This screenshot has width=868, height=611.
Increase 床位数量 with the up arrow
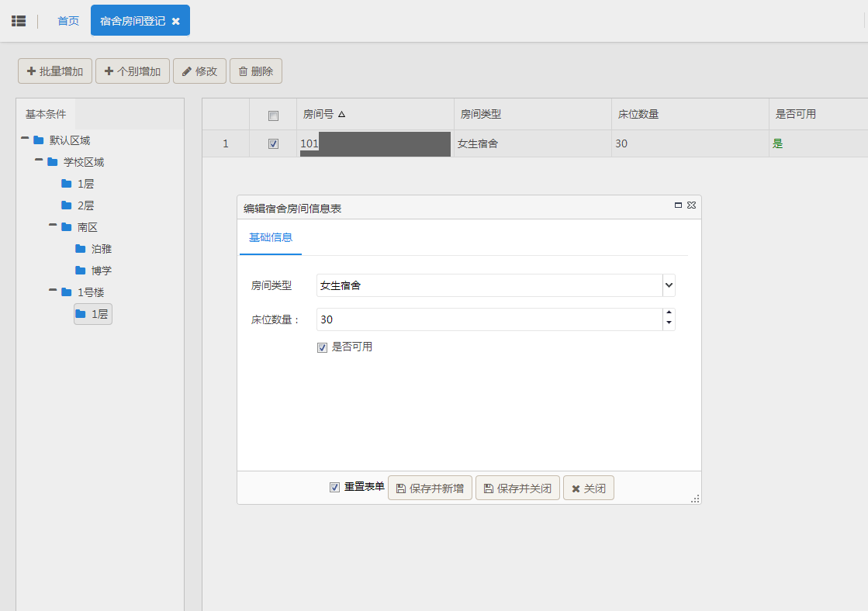point(669,312)
